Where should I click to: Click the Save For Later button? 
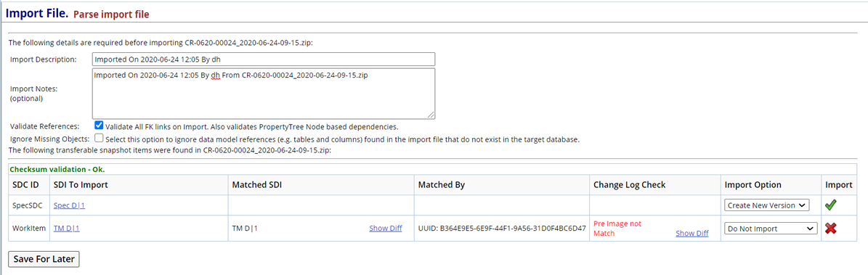click(x=44, y=259)
